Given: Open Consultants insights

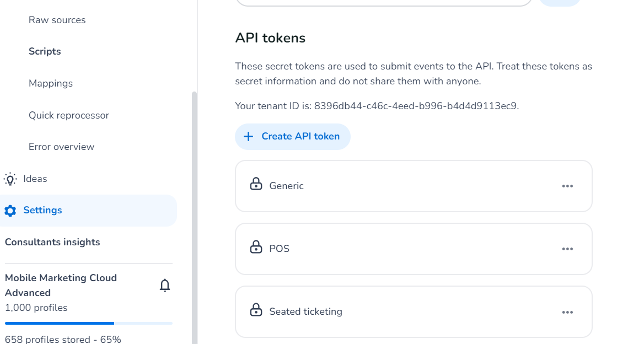Looking at the screenshot, I should 52,242.
